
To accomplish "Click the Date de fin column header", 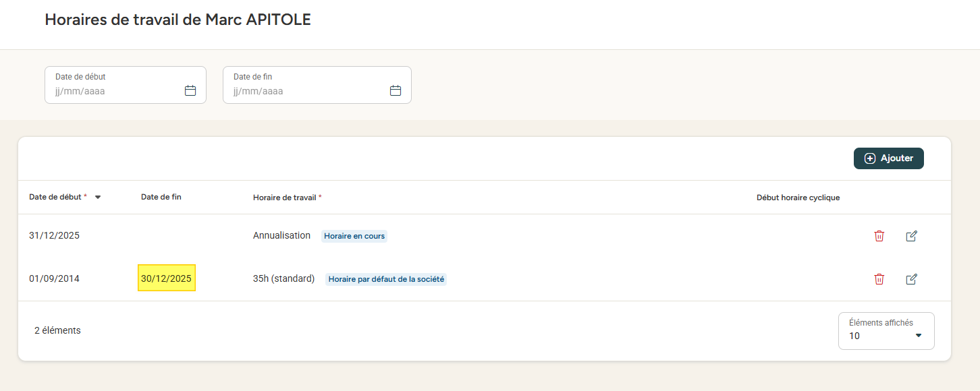I will click(161, 198).
